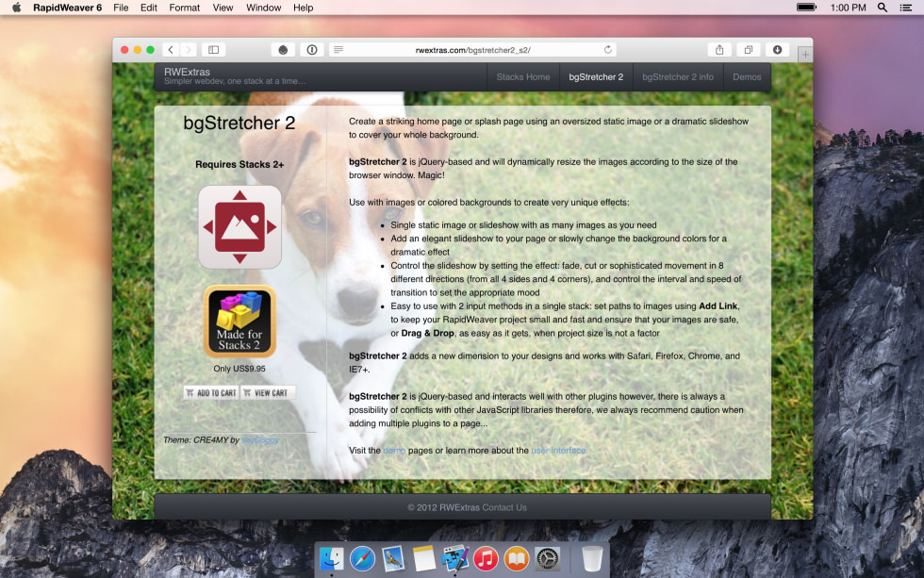Open Spotlight search in menu bar
The image size is (924, 578).
tap(883, 8)
